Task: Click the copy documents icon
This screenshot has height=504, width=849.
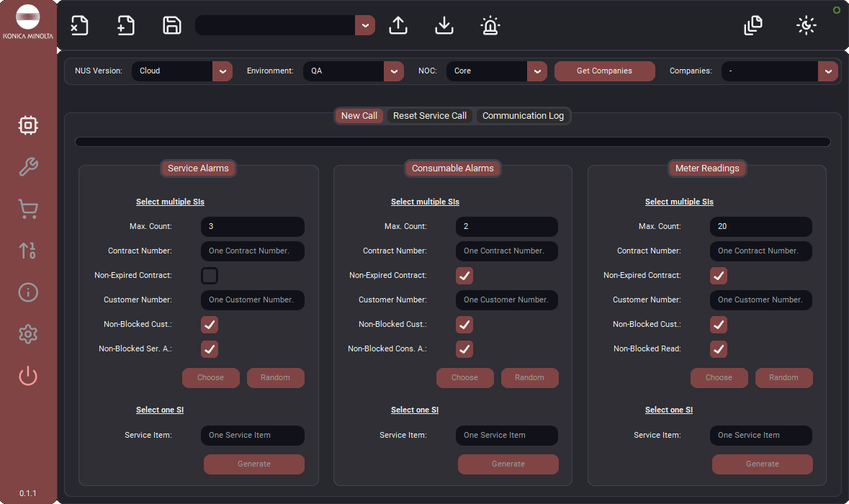Action: (x=753, y=25)
